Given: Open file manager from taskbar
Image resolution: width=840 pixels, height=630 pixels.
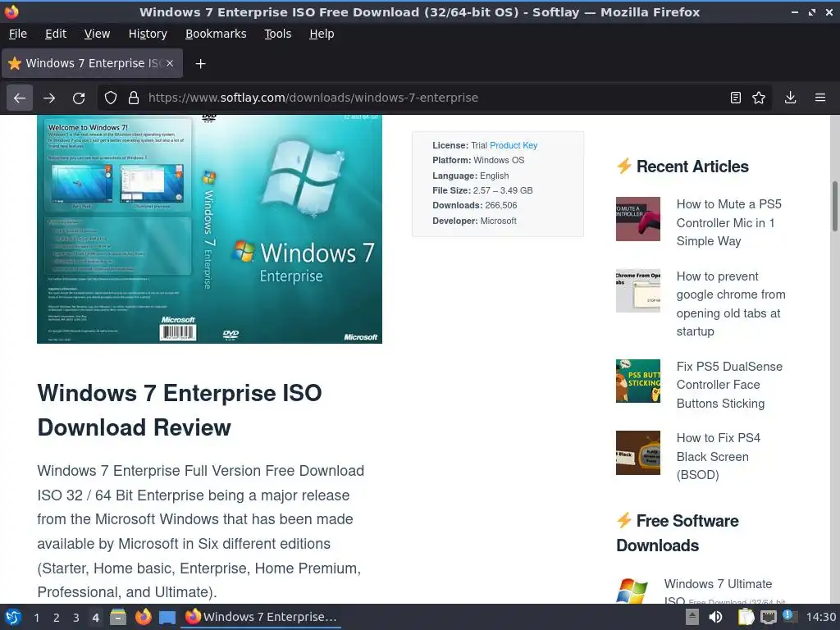Looking at the screenshot, I should [118, 617].
